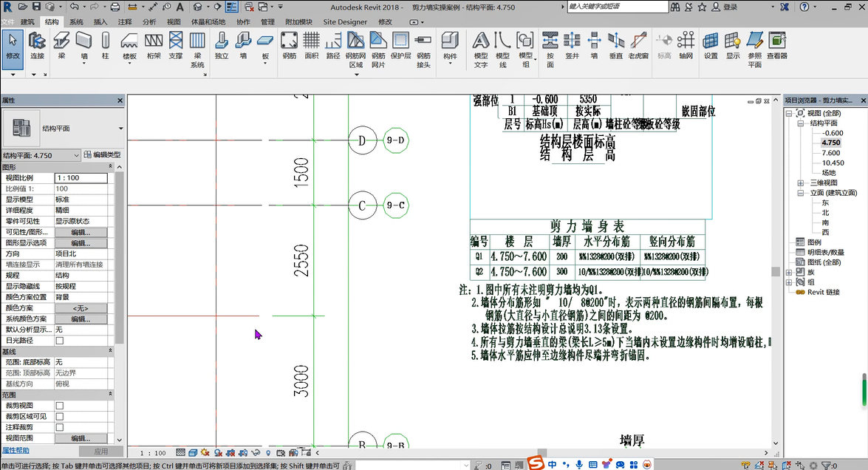Collapse the 立面 (建筑立面) tree node
Viewport: 868px width, 470px height.
click(x=801, y=193)
